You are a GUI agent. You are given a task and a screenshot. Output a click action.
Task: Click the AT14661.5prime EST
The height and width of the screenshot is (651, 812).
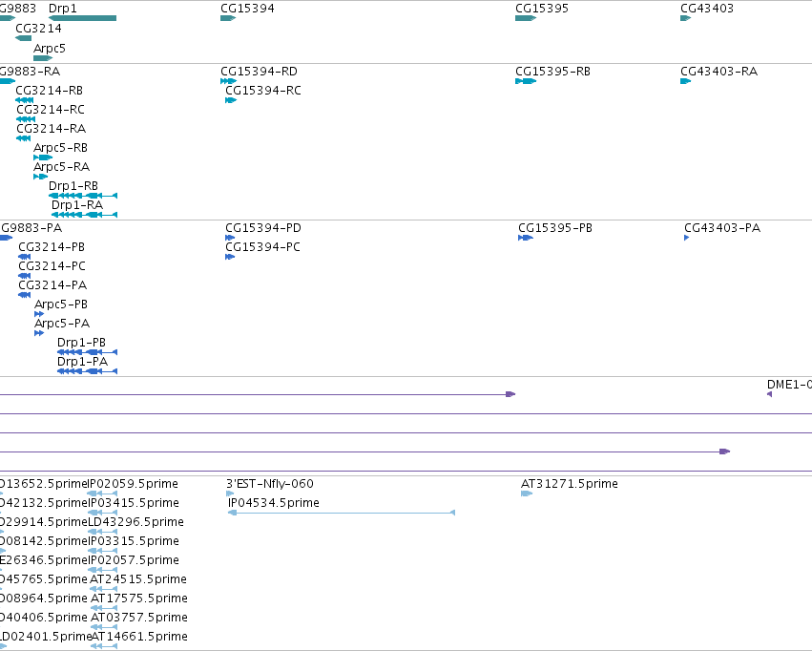pos(104,646)
